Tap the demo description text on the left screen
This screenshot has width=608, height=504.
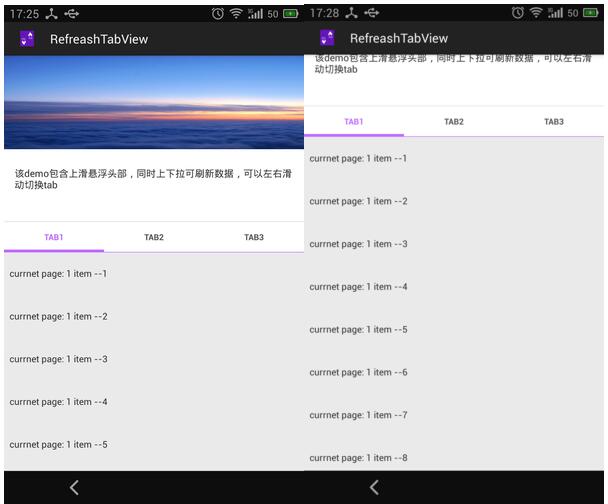(x=154, y=179)
